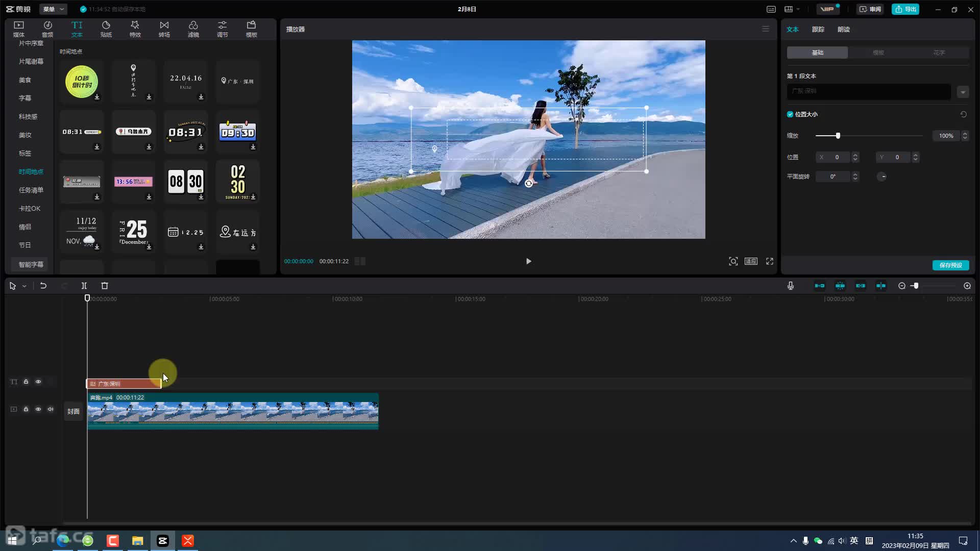Download the 10秒倒计时 text template
The height and width of the screenshot is (551, 980).
pos(97,97)
